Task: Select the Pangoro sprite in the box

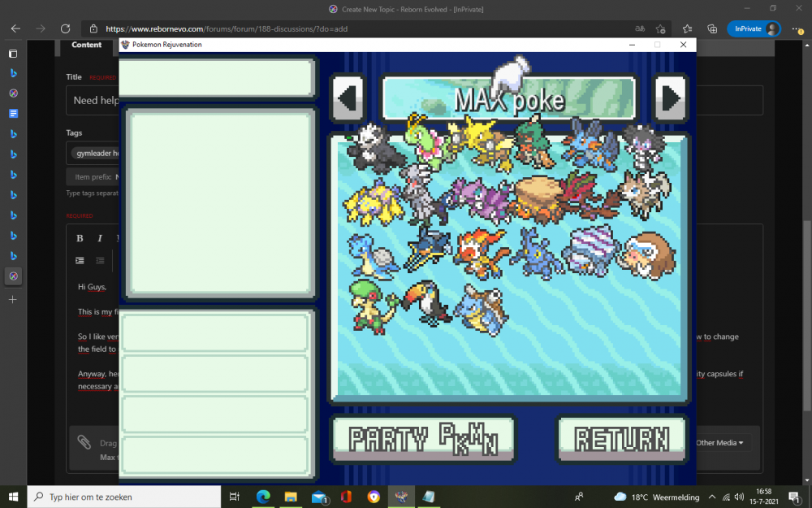Action: (x=375, y=149)
